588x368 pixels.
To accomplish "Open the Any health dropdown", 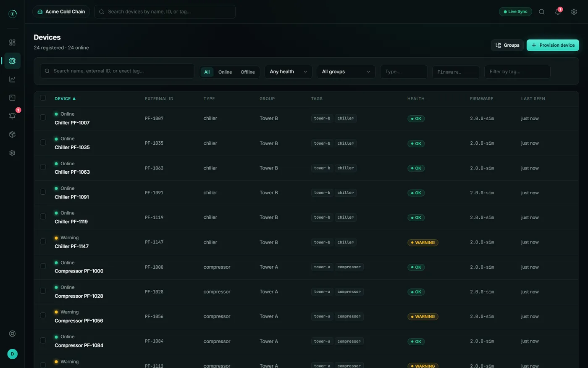I will point(288,71).
